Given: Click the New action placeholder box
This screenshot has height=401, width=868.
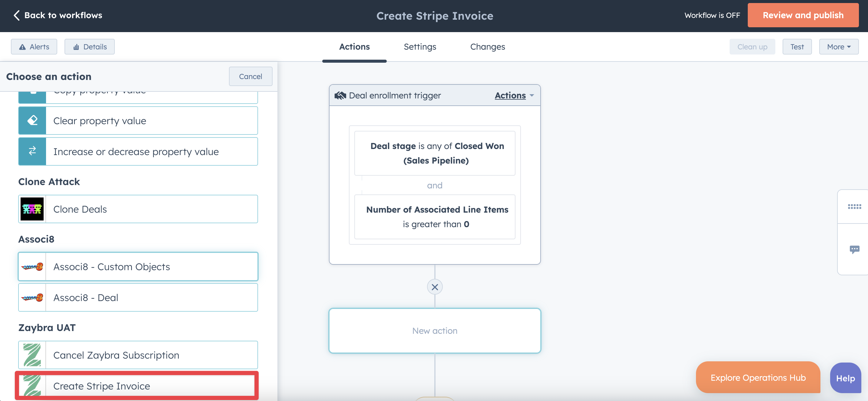Looking at the screenshot, I should [435, 330].
